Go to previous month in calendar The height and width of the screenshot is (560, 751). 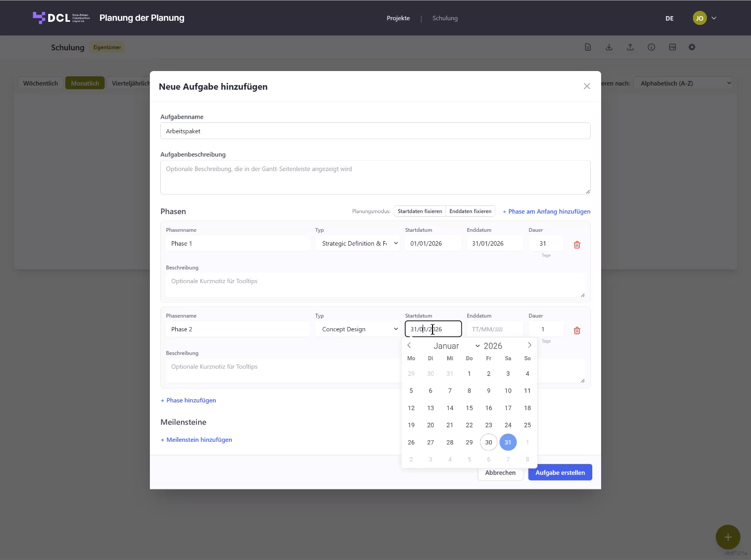pos(409,345)
